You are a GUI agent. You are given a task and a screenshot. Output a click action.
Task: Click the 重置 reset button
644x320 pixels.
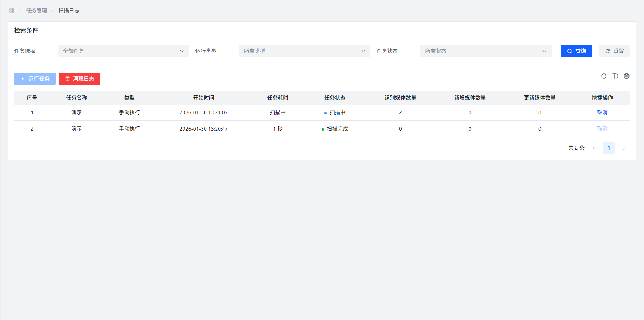(614, 51)
